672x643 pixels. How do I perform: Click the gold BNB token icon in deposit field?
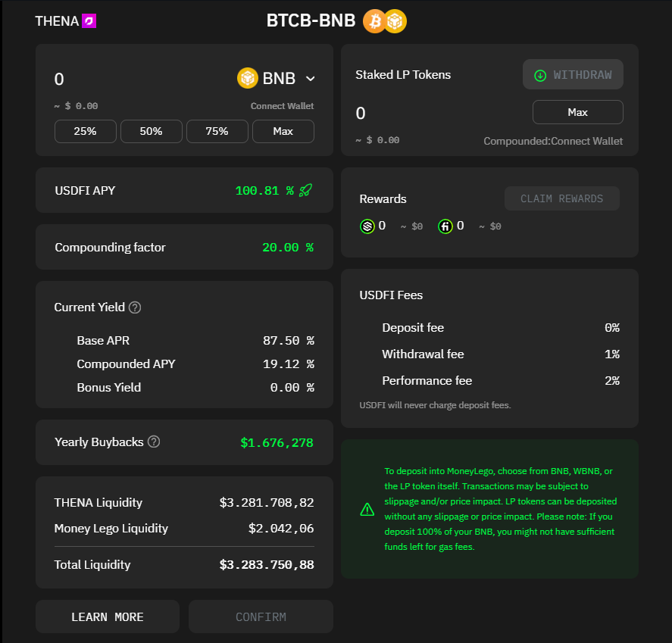248,78
